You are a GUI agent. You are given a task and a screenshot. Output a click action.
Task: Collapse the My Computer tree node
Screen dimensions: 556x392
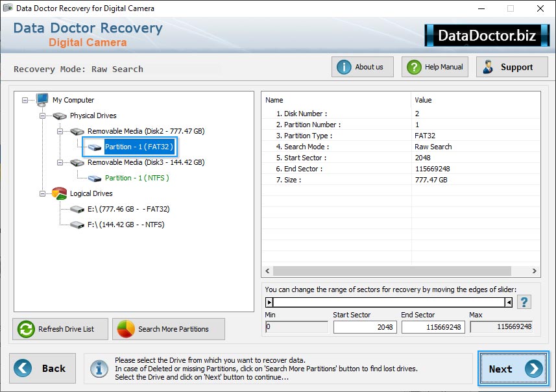pyautogui.click(x=25, y=101)
